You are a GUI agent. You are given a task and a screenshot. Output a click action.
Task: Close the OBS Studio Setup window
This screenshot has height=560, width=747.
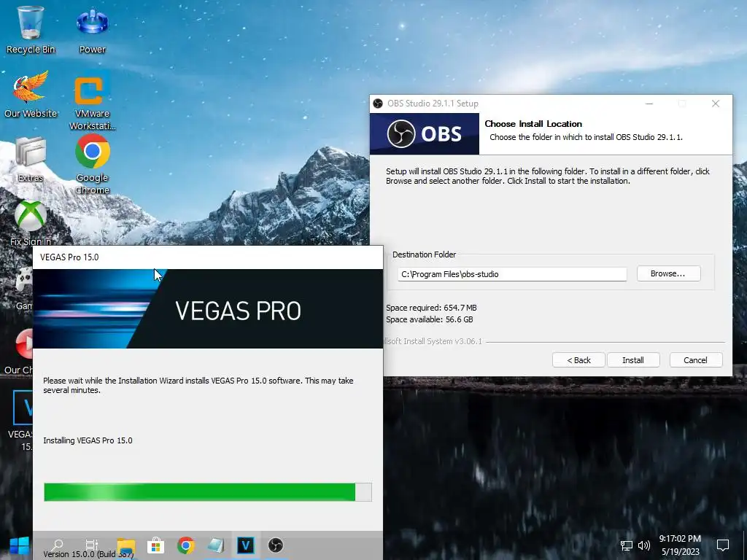[716, 104]
